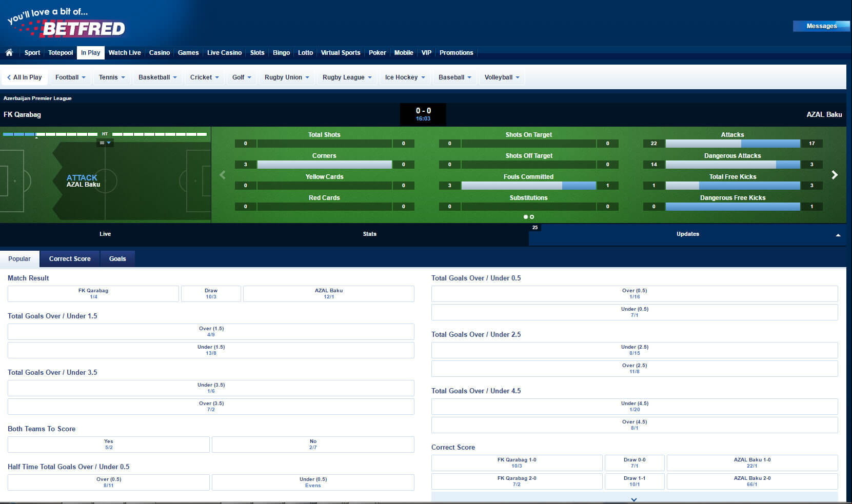Open the Rugby Union dropdown
852x504 pixels.
(x=287, y=77)
